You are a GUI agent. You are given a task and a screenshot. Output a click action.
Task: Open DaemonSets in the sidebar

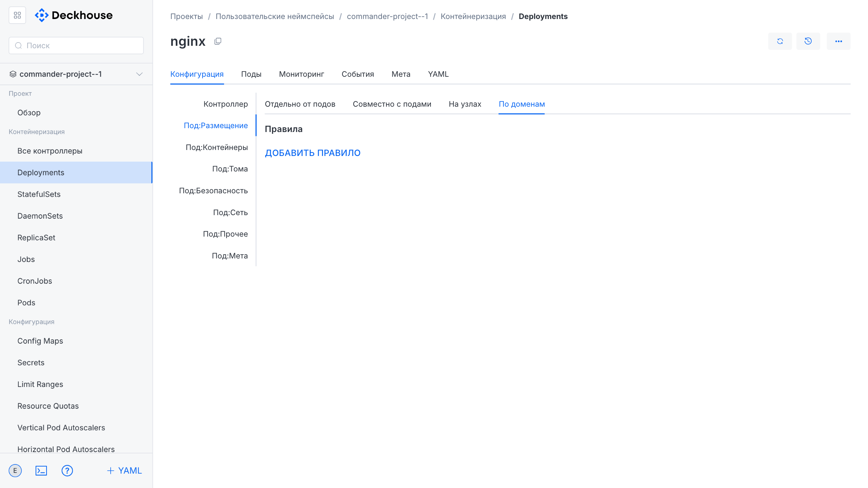pyautogui.click(x=76, y=216)
